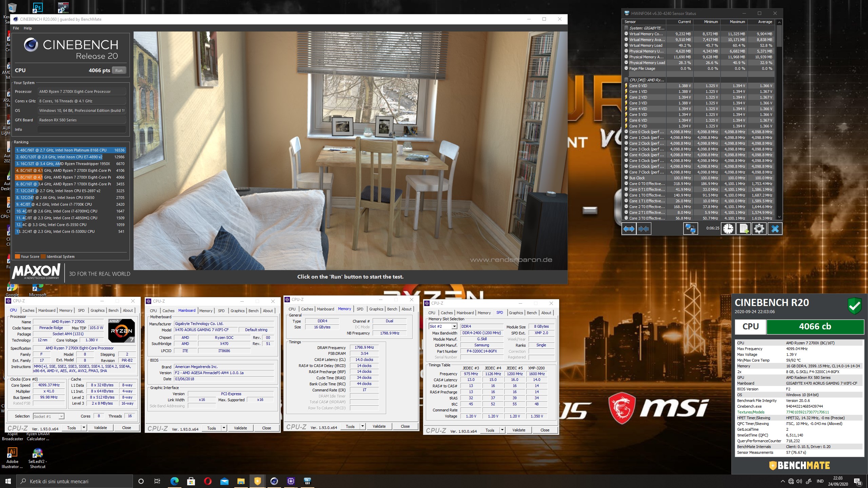Open notification center icon in system tray

(x=857, y=481)
